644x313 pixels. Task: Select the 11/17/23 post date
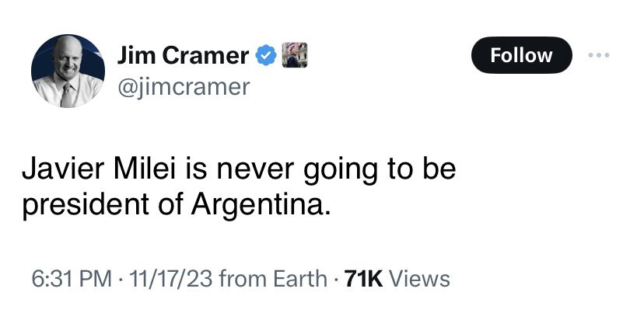(x=171, y=279)
